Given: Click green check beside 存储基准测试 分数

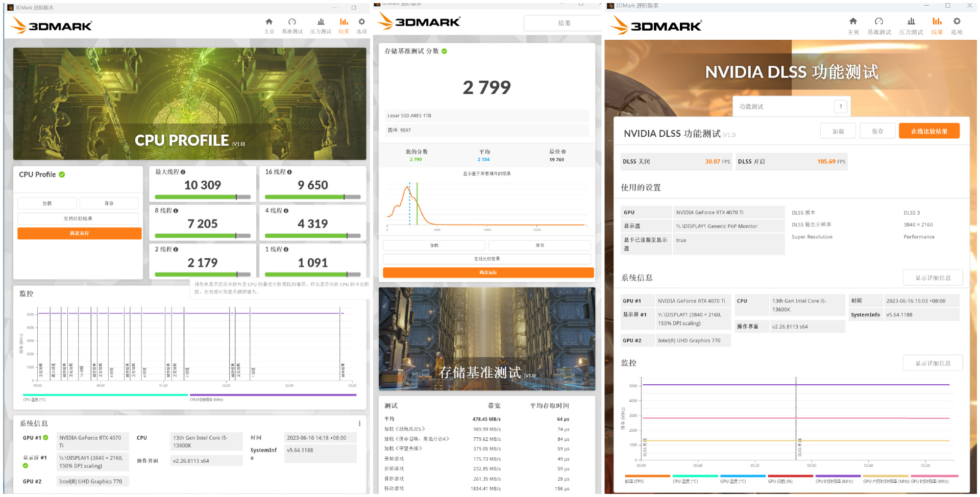Looking at the screenshot, I should click(445, 51).
